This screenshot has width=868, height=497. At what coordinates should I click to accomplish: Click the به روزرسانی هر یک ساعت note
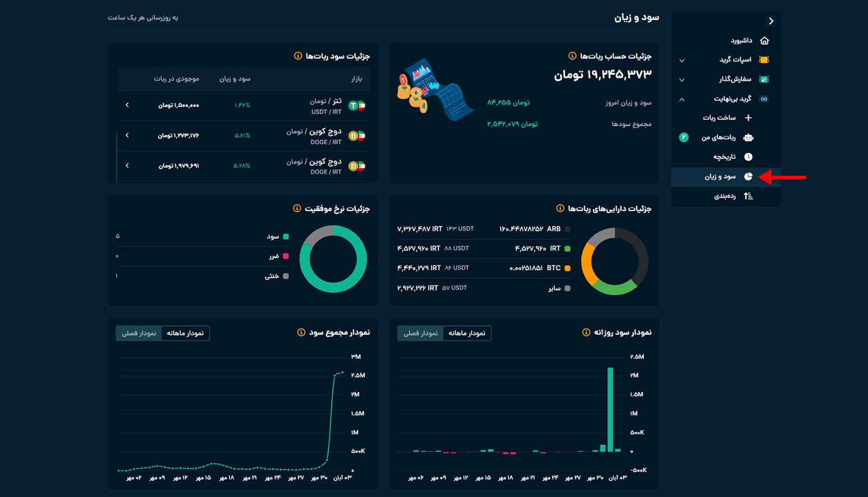click(x=143, y=17)
